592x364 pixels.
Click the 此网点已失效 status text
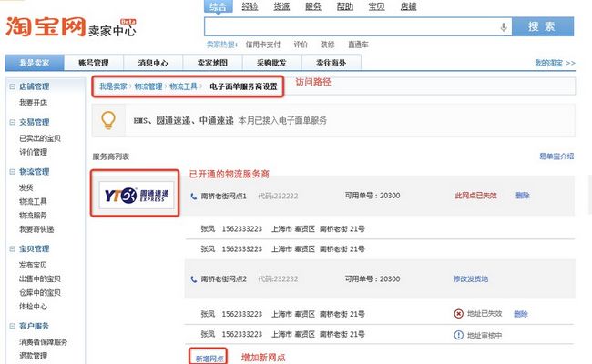476,196
